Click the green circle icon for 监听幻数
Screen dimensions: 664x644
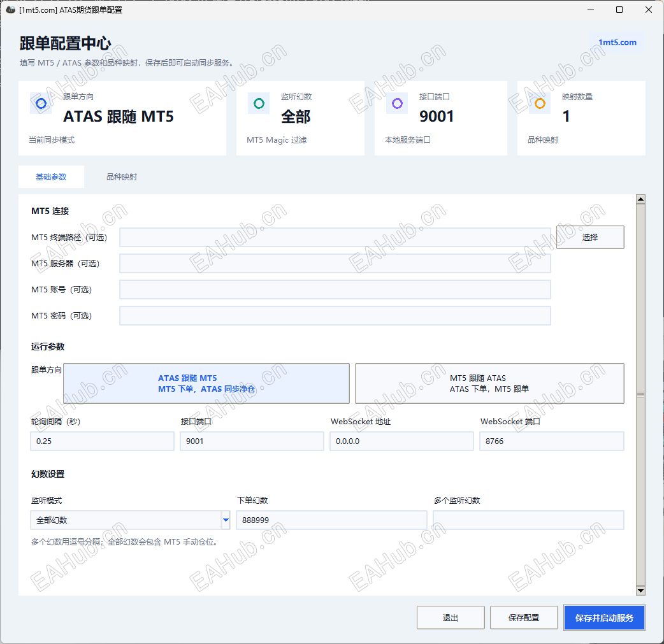point(259,103)
